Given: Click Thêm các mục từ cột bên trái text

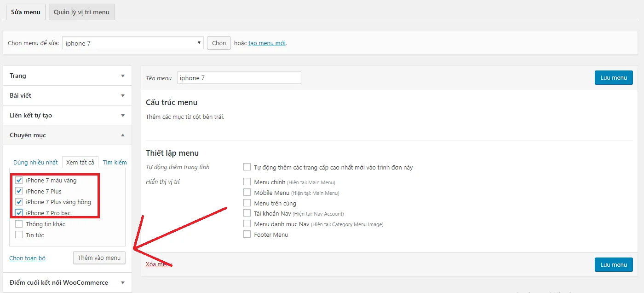Looking at the screenshot, I should [x=185, y=117].
